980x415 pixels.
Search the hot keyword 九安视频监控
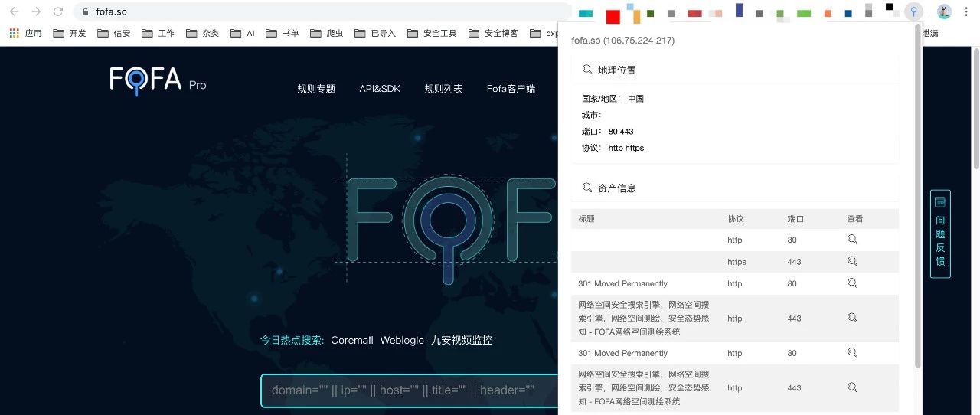point(462,340)
